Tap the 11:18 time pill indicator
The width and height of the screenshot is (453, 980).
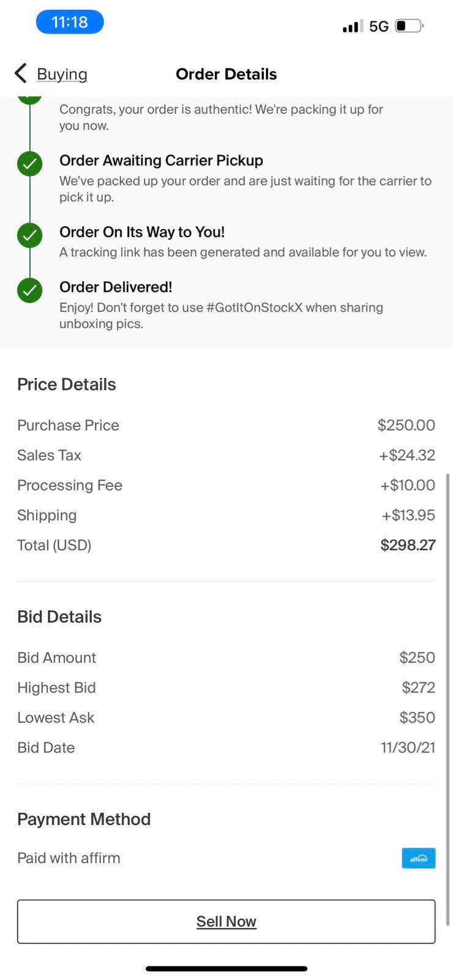coord(70,22)
